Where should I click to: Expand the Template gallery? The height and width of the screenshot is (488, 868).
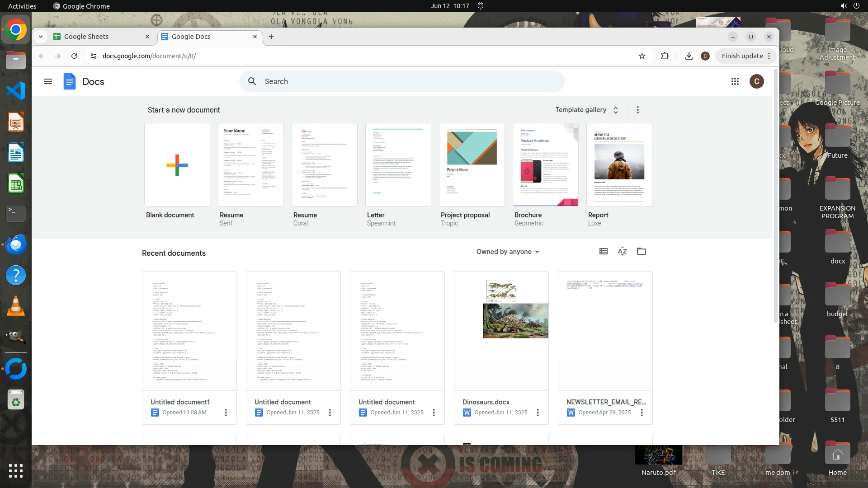click(x=586, y=110)
